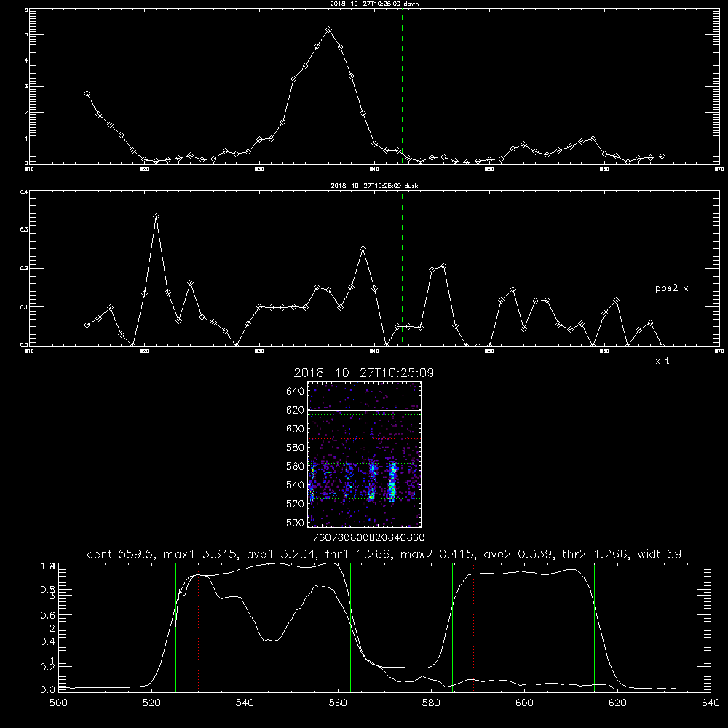Click the first diamond marker of the dawn curve
The image size is (728, 728).
[x=87, y=93]
